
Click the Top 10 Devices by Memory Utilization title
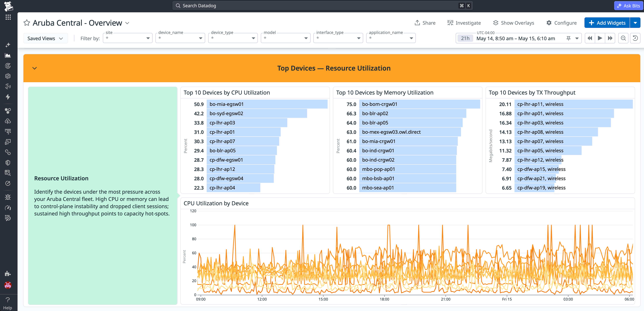coord(385,93)
